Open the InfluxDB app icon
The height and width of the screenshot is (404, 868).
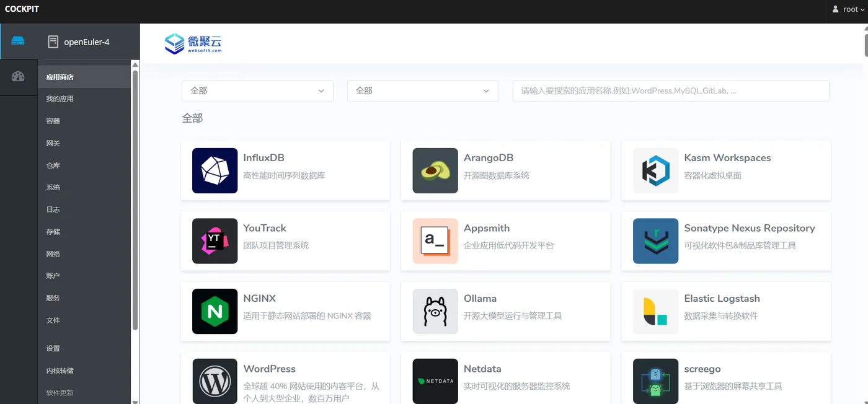click(215, 170)
